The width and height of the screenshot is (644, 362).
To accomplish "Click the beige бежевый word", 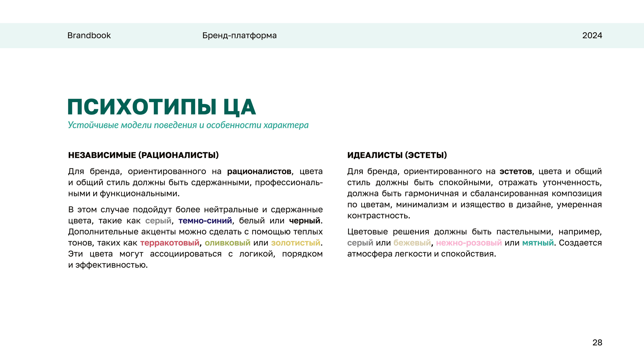I will [412, 243].
